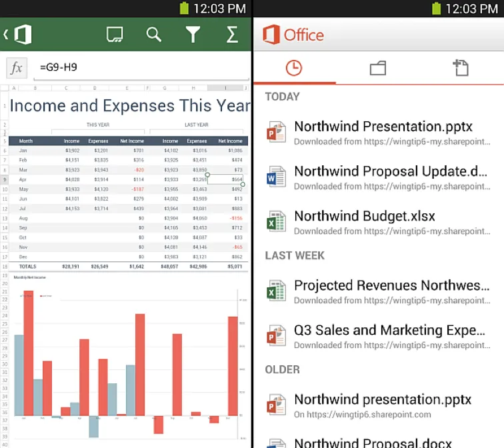Image resolution: width=504 pixels, height=448 pixels.
Task: Tap PowerPoint icon of older Northwind presentation
Action: (x=276, y=405)
